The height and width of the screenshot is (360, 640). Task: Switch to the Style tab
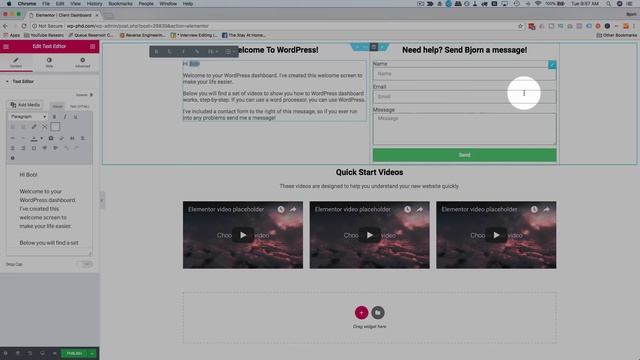point(49,62)
